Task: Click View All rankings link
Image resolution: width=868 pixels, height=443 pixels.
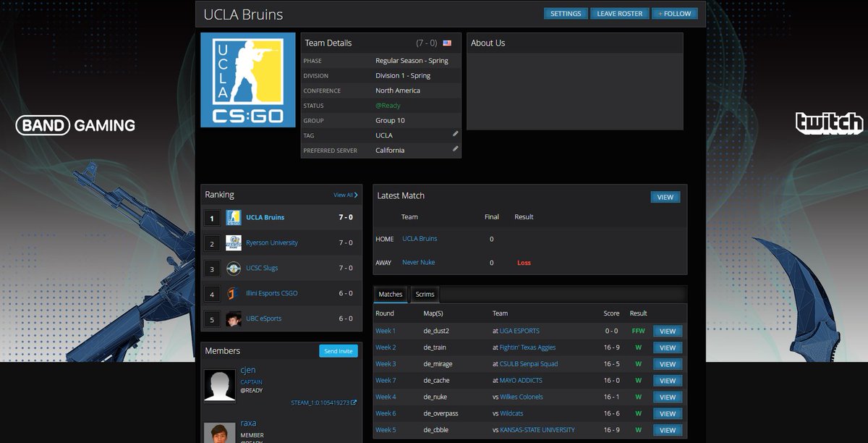Action: point(346,195)
